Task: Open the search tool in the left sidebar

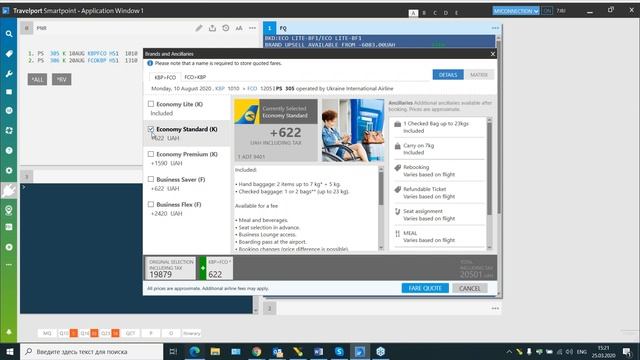Action: pyautogui.click(x=9, y=34)
